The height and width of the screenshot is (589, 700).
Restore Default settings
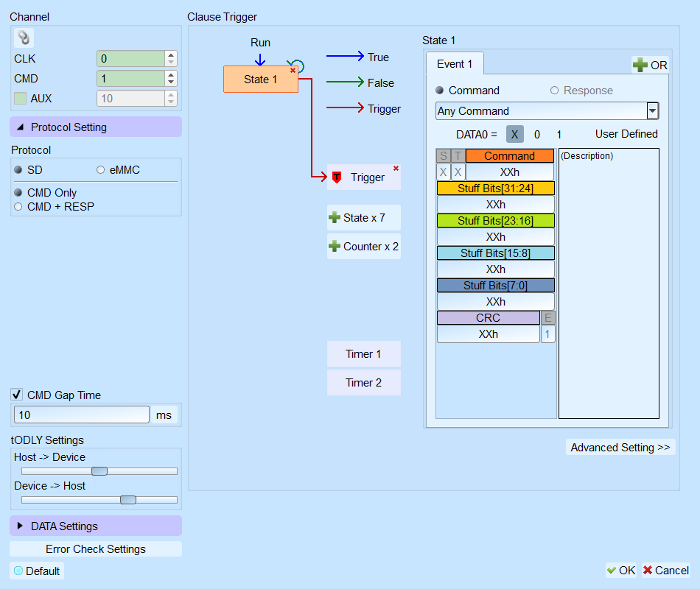click(x=37, y=571)
